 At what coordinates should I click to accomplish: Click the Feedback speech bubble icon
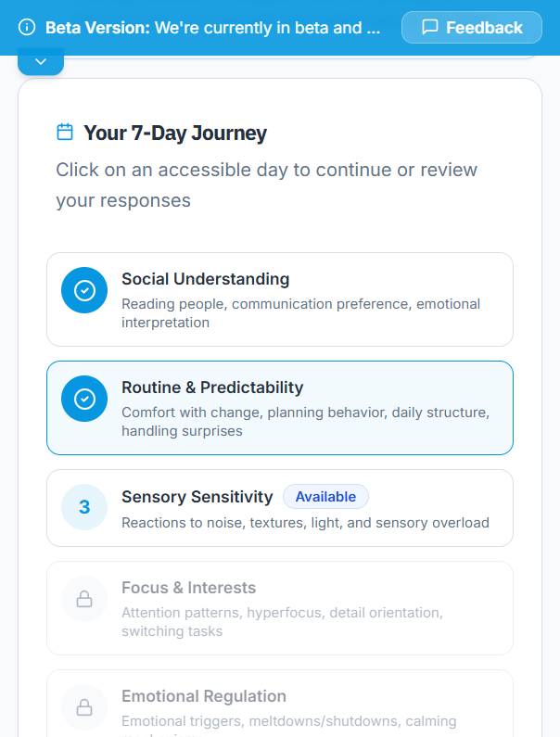[x=430, y=28]
